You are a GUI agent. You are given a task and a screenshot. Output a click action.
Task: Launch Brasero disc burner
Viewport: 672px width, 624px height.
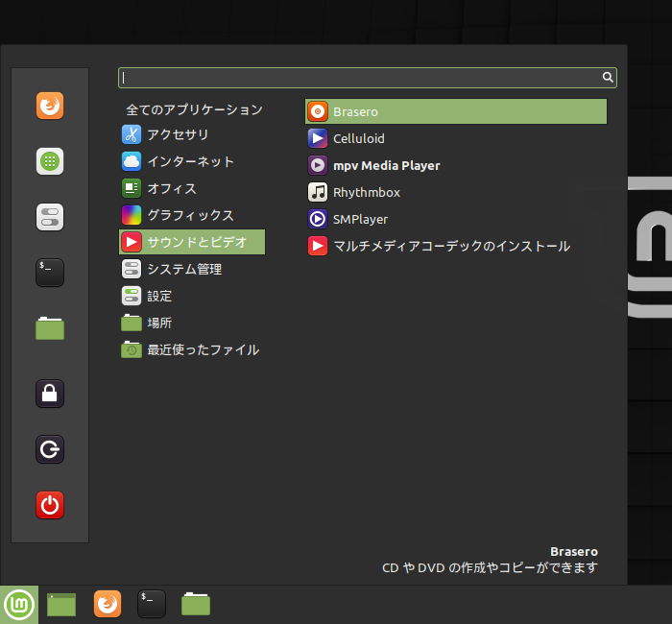[x=456, y=111]
